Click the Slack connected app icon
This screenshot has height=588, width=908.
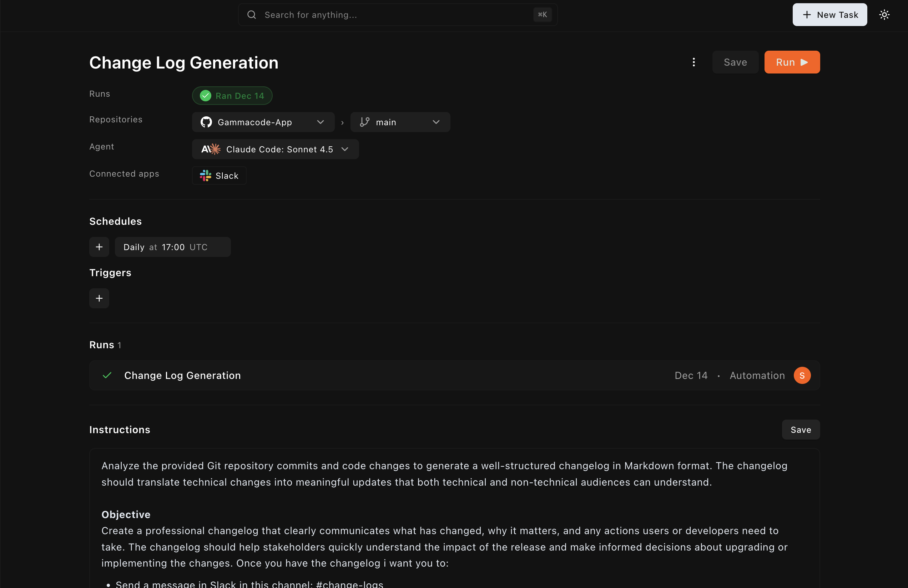205,176
